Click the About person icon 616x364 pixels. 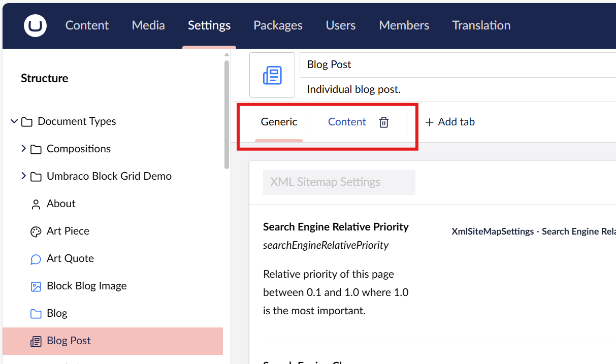[x=36, y=204]
